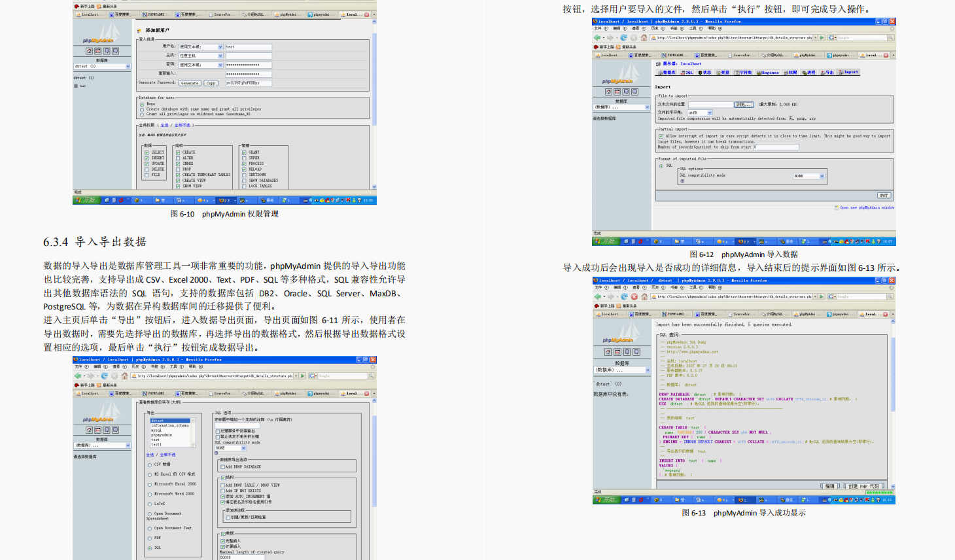Click 执行 button in Figure 6-12 import page
Image resolution: width=955 pixels, height=560 pixels.
click(884, 196)
